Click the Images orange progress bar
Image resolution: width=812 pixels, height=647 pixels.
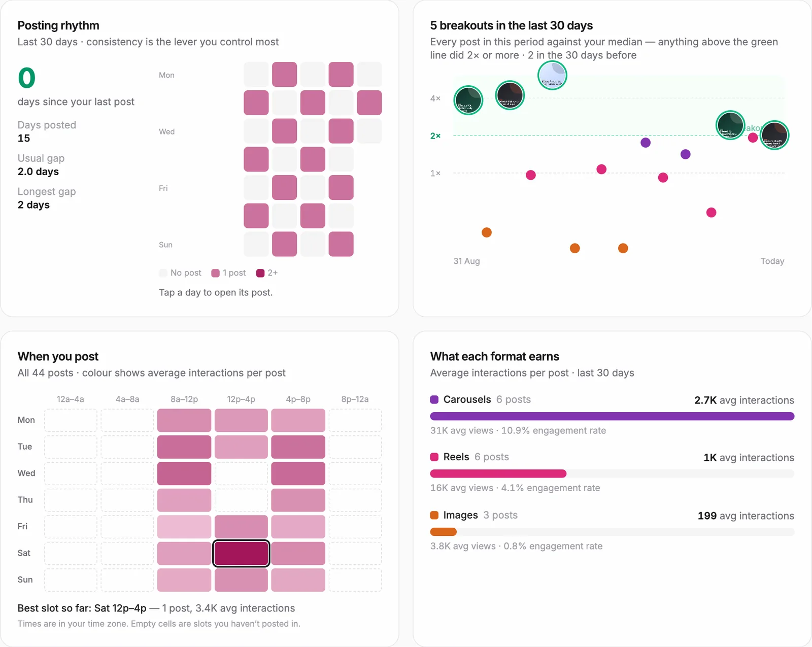tap(444, 532)
